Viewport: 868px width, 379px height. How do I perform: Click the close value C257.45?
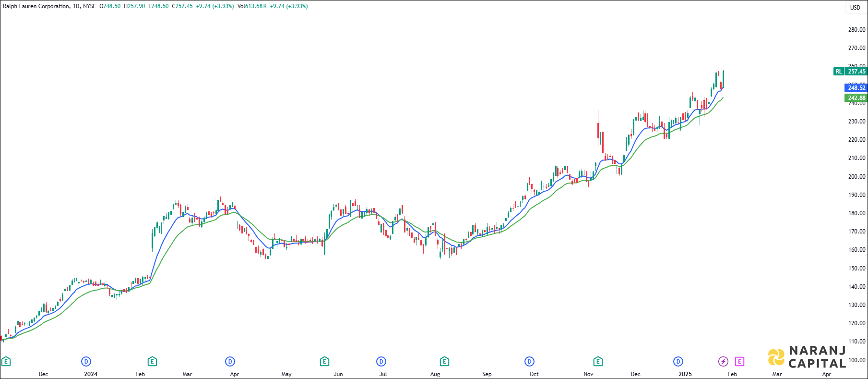coord(182,6)
